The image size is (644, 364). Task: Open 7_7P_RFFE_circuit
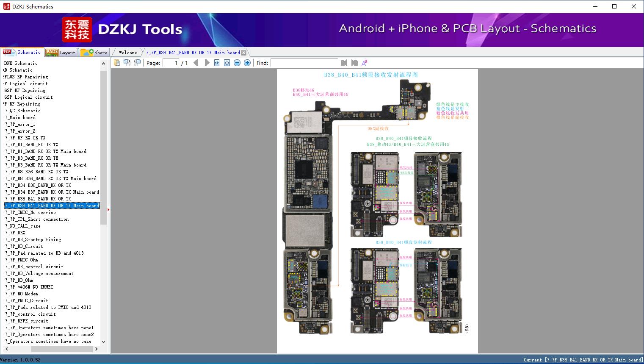[x=27, y=321]
